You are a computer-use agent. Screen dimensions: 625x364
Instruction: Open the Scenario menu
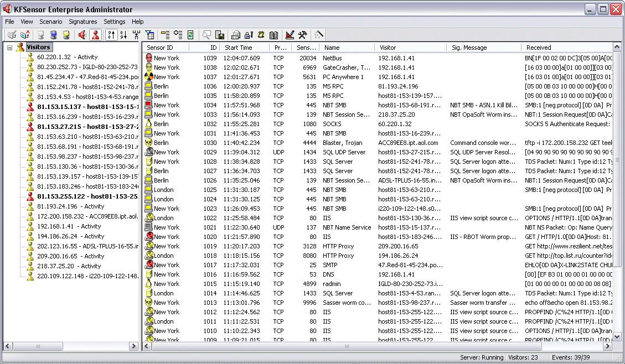[50, 22]
